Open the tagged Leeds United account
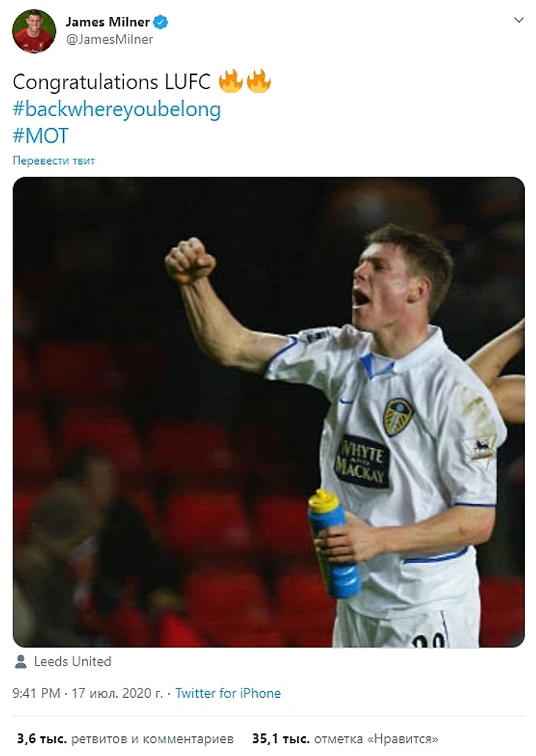This screenshot has width=536, height=756. coord(73,661)
